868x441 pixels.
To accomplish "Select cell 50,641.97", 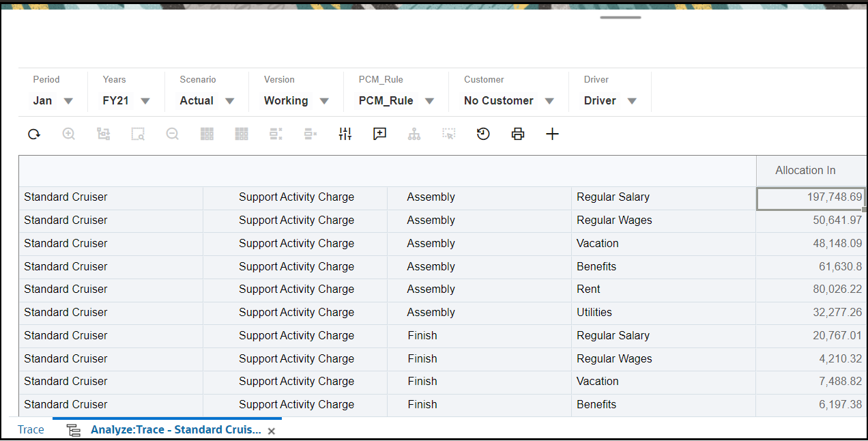I will [811, 220].
